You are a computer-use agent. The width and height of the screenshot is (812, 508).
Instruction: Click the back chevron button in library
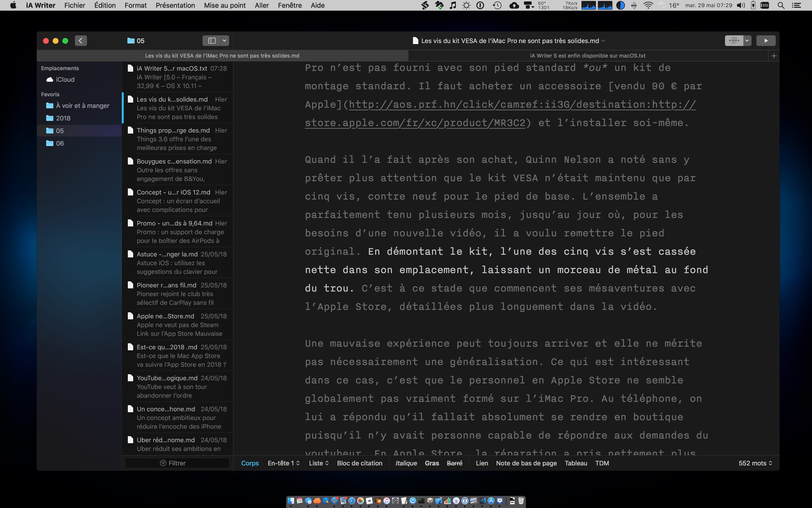[81, 41]
